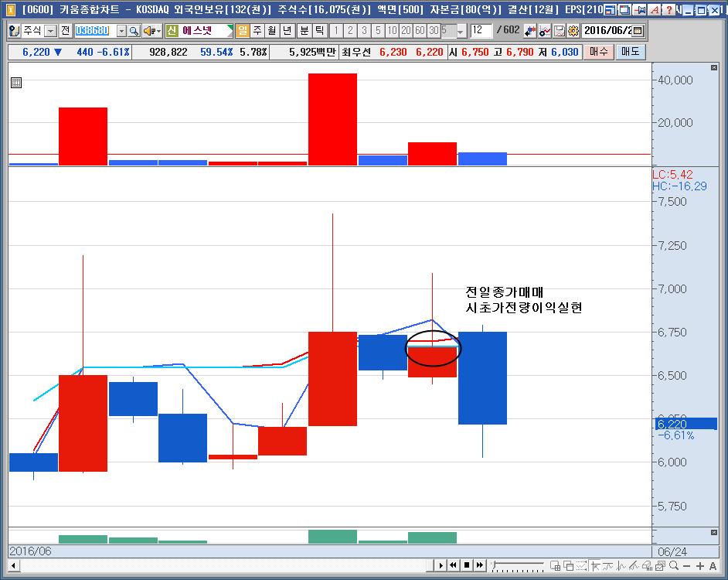
Task: Click the green corner arrow on 에스넷 box
Action: 230,31
